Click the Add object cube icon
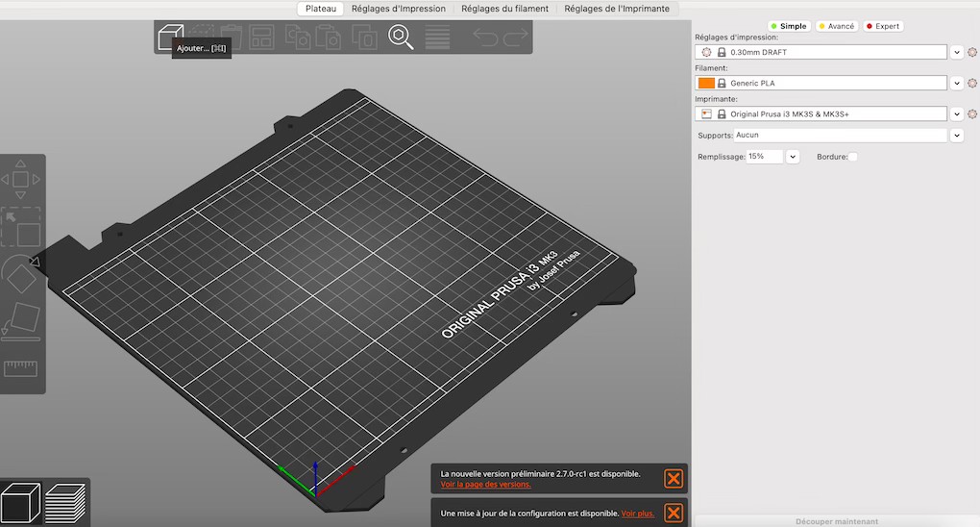The height and width of the screenshot is (527, 980). pyautogui.click(x=170, y=36)
